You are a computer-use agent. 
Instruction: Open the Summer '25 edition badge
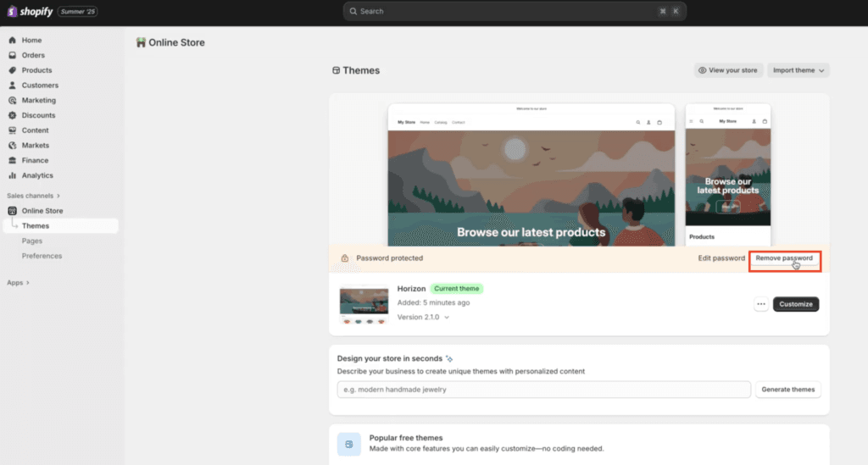click(x=77, y=11)
